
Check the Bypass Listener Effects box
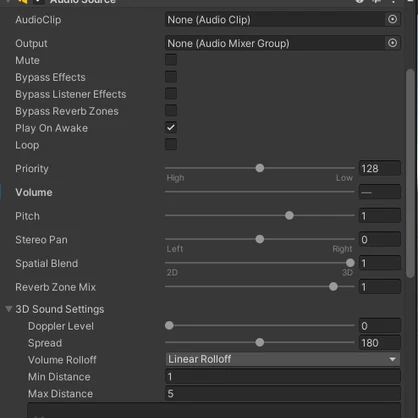(x=171, y=94)
